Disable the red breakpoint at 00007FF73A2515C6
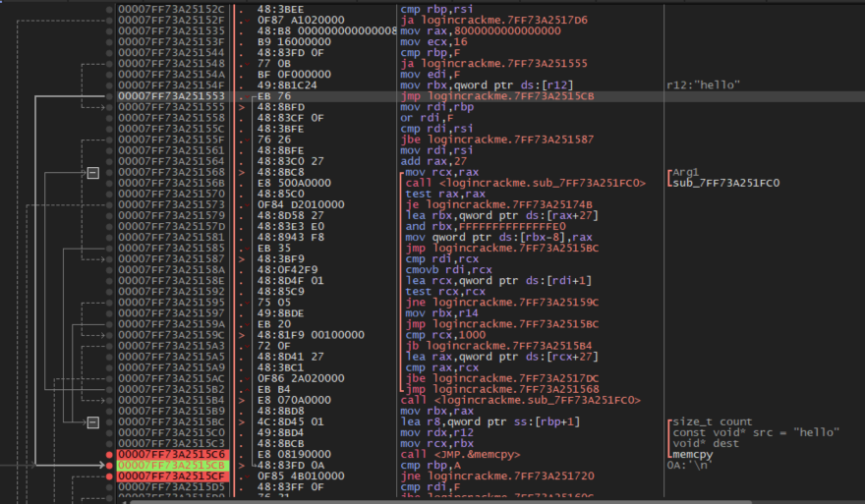The height and width of the screenshot is (504, 865). (x=109, y=455)
